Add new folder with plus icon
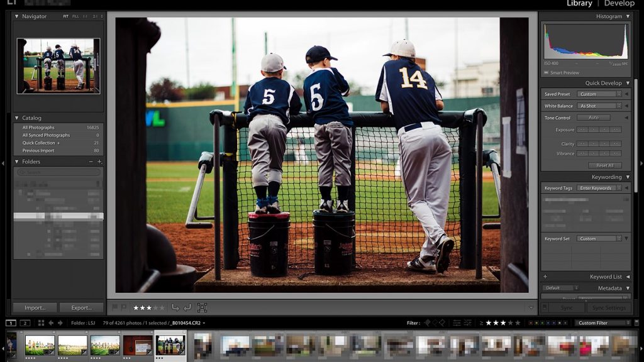 coord(99,162)
